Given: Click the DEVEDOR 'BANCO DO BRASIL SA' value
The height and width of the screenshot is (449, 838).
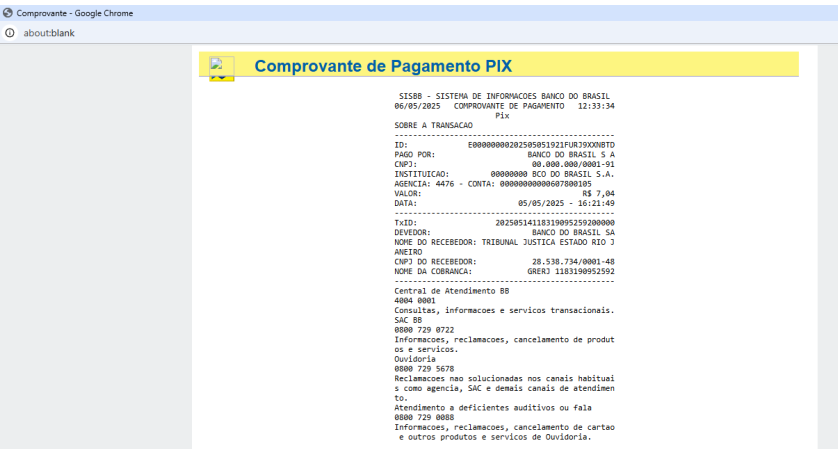Looking at the screenshot, I should coord(573,233).
